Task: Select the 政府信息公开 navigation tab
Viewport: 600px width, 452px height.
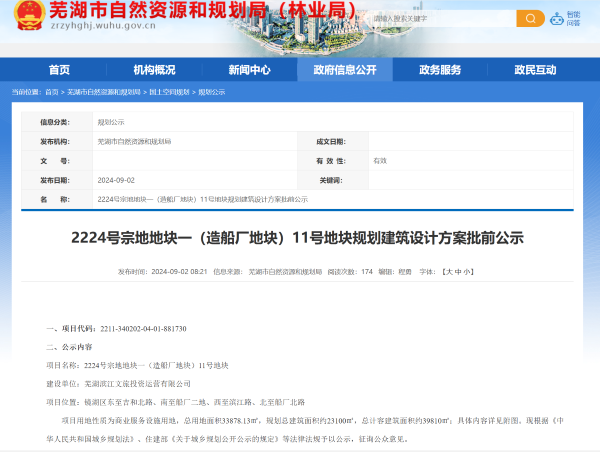Action: (345, 70)
